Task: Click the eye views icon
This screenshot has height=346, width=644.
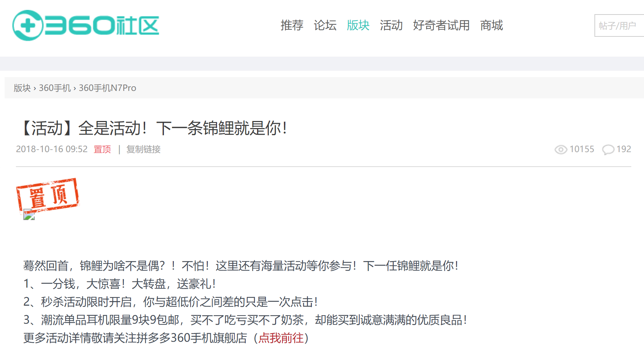Action: (560, 150)
